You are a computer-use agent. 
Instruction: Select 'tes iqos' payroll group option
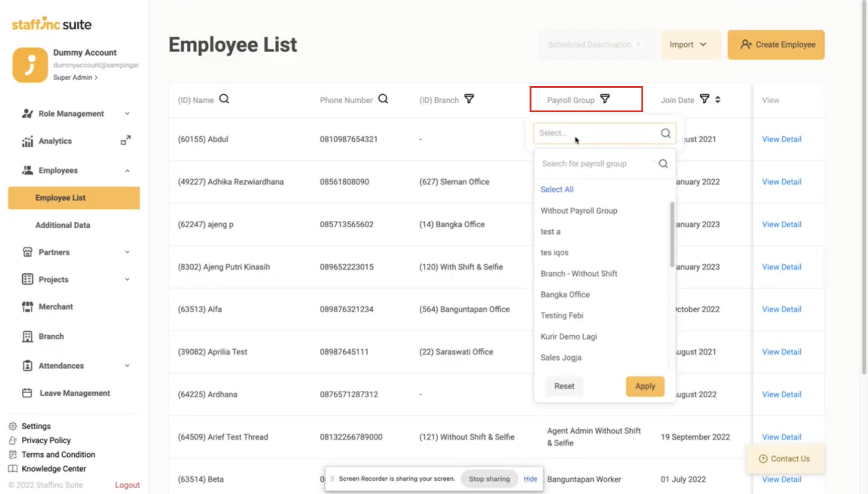tap(554, 252)
